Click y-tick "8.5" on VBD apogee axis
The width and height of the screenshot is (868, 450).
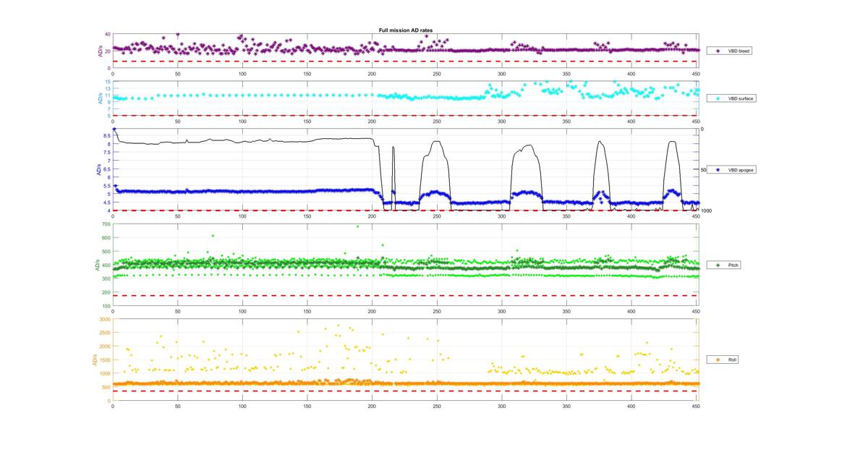click(106, 136)
